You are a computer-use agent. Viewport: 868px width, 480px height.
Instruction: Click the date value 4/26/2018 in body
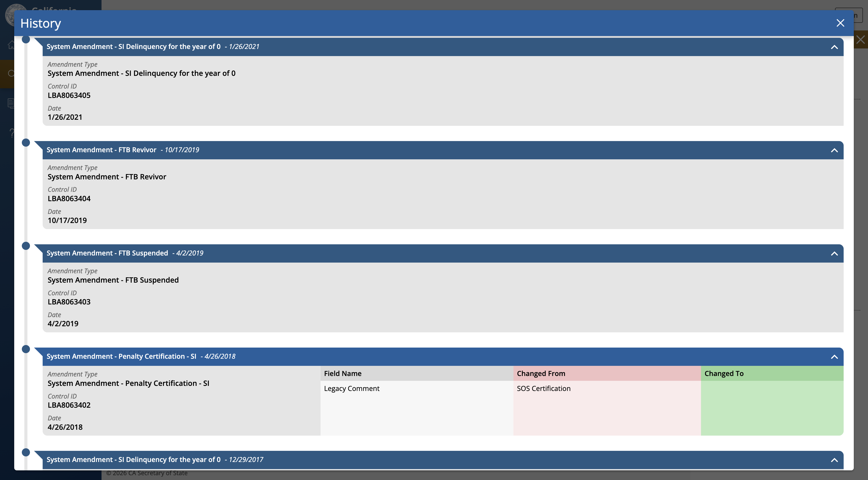coord(65,427)
